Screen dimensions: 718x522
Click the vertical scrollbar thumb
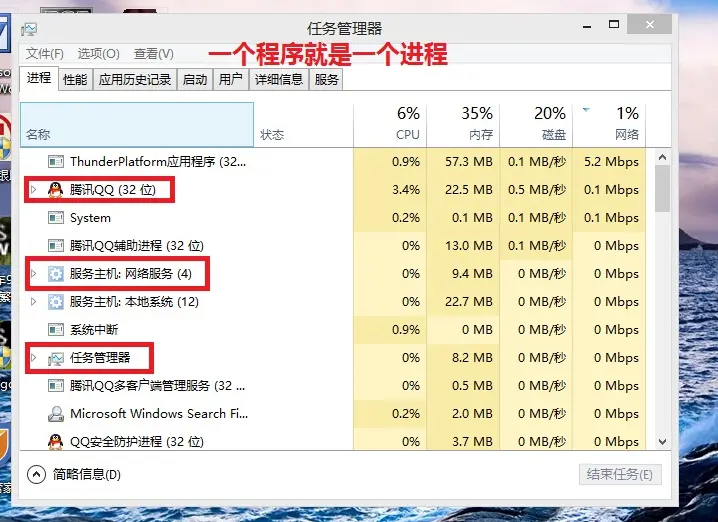tap(663, 188)
